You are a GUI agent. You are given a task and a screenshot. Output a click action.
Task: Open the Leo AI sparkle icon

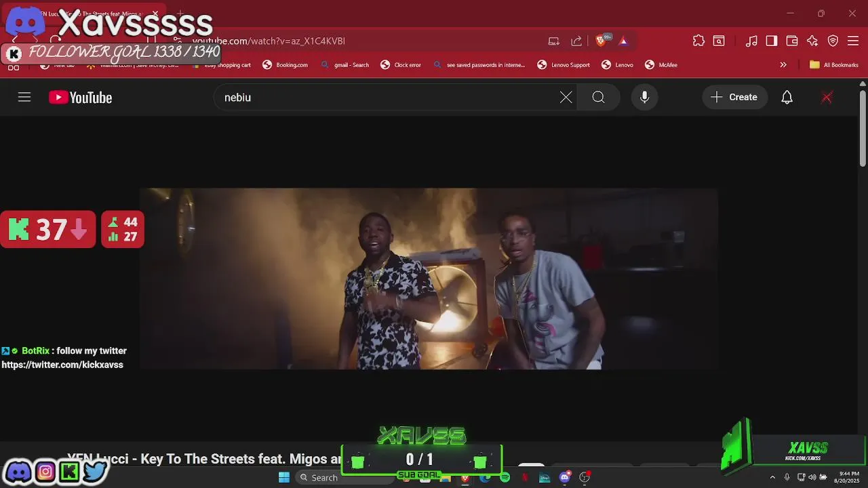pyautogui.click(x=812, y=41)
